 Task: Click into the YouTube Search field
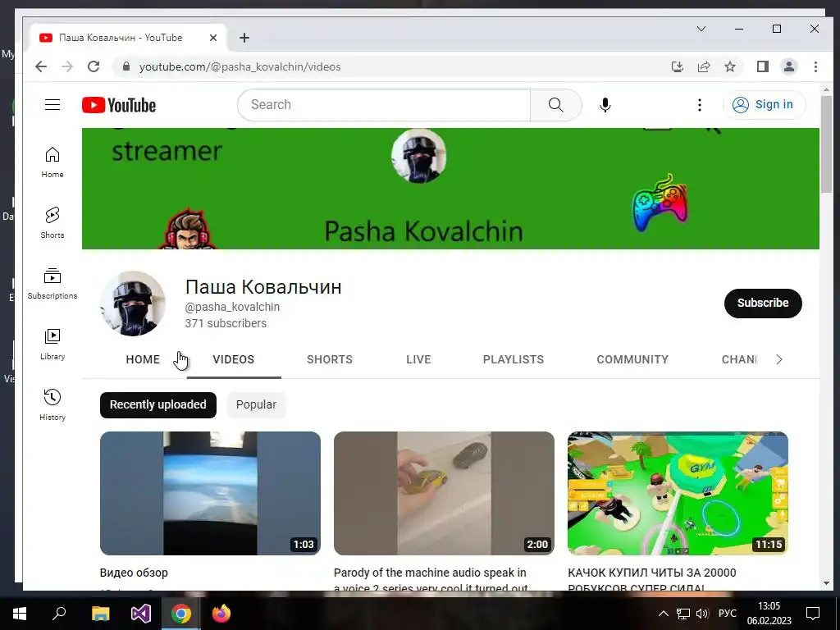(384, 105)
